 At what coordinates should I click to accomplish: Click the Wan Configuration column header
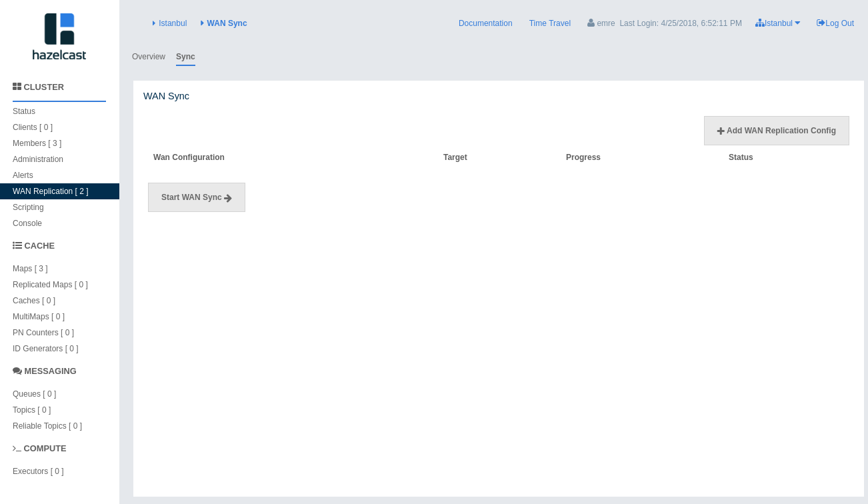click(189, 157)
